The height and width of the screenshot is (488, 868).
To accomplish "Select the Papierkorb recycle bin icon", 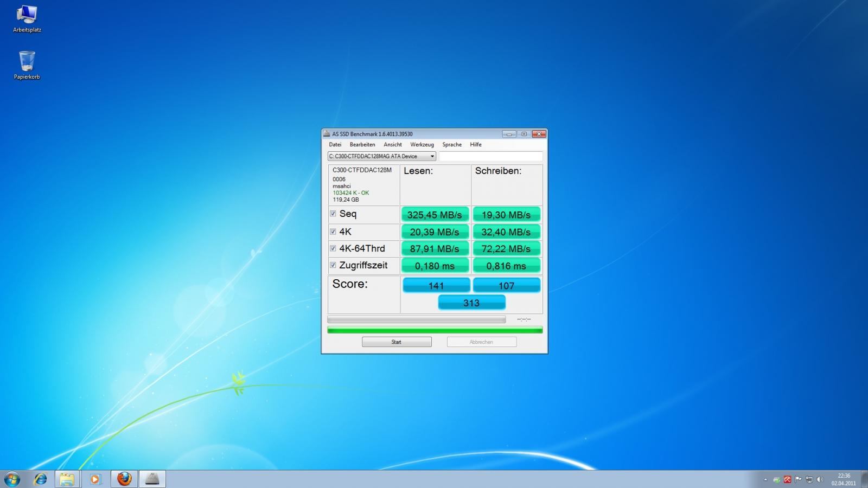I will coord(27,66).
